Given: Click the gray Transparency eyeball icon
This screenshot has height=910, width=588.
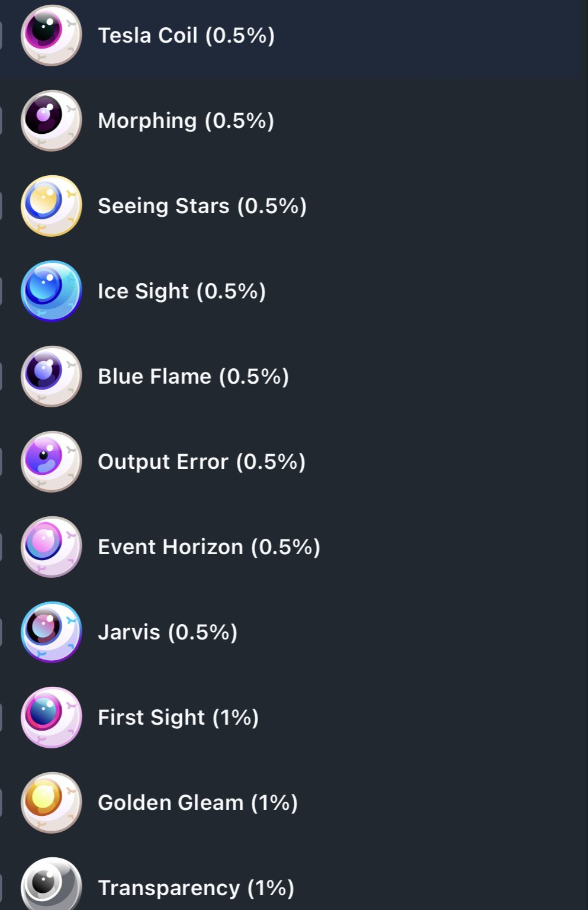Looking at the screenshot, I should click(52, 883).
